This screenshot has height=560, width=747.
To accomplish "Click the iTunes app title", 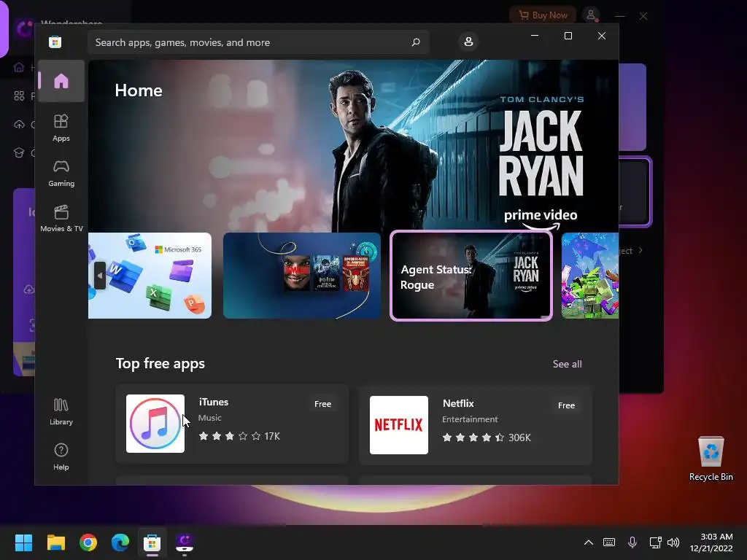I will (214, 402).
